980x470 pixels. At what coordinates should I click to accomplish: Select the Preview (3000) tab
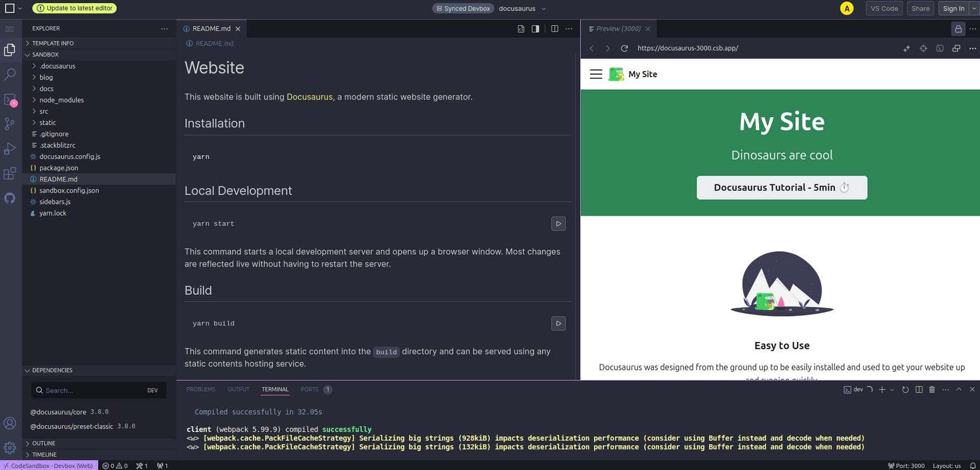tap(619, 29)
